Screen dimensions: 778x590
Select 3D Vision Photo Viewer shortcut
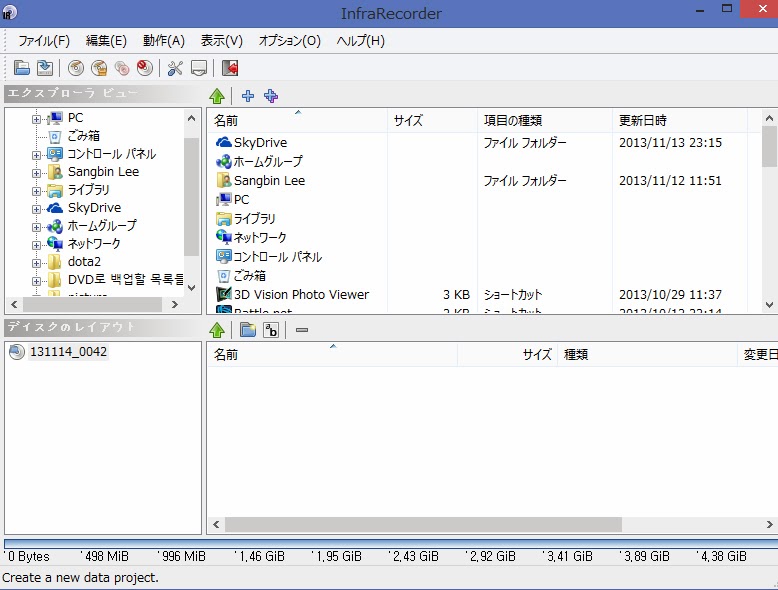coord(301,295)
